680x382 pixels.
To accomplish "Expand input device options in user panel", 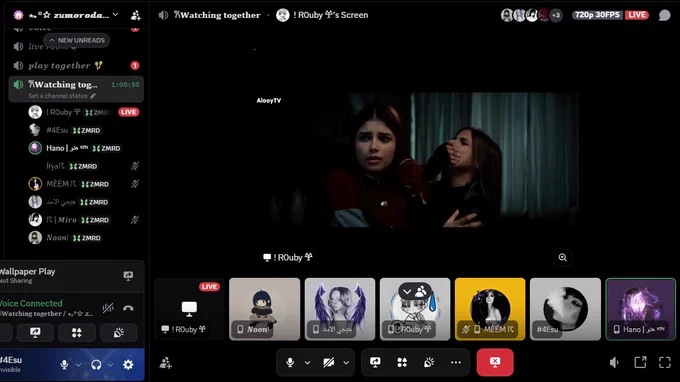I will (x=78, y=365).
